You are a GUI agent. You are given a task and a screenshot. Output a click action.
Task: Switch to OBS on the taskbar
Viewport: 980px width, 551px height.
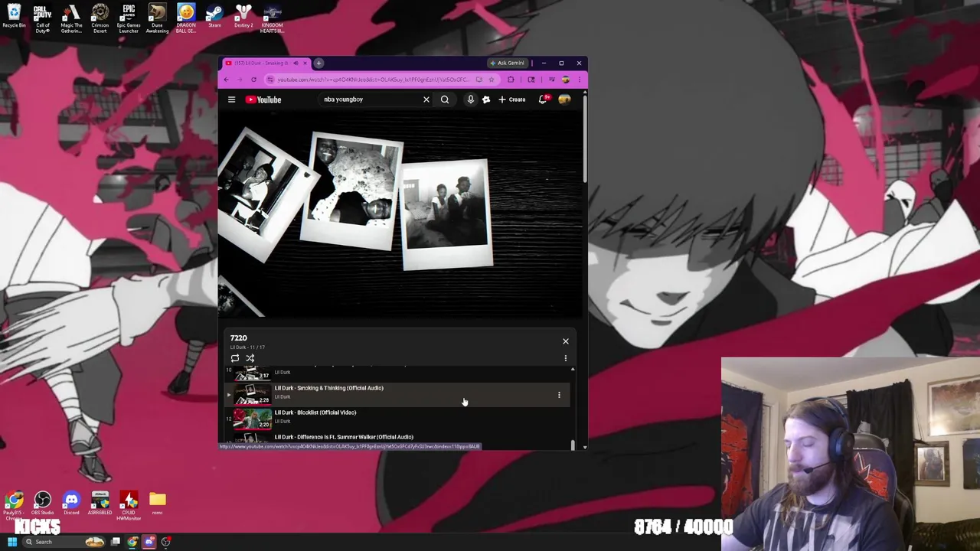[x=166, y=542]
